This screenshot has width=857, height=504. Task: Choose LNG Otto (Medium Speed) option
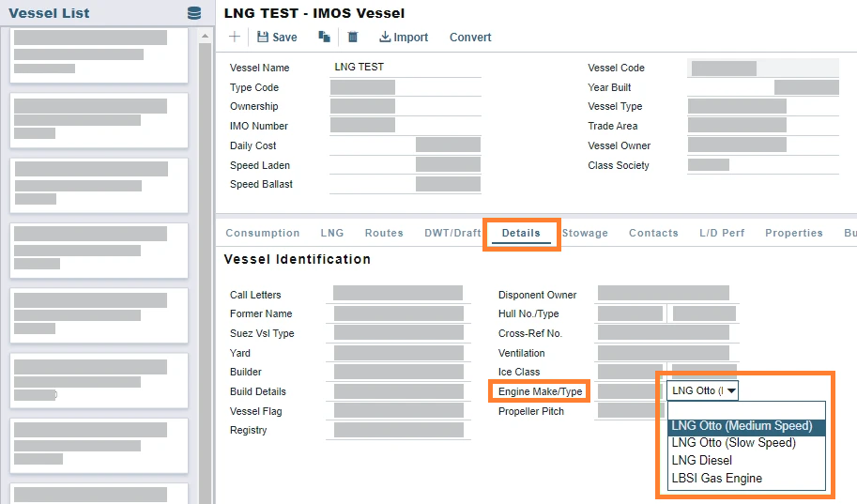[746, 426]
